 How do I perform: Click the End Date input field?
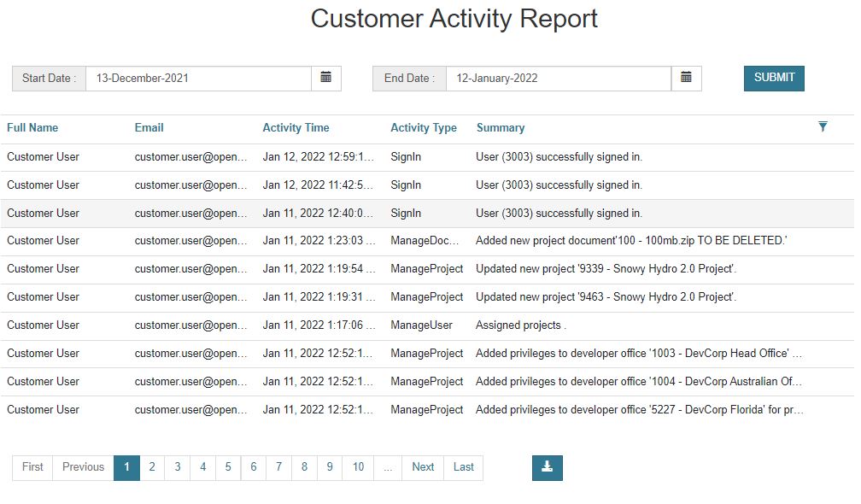[559, 79]
